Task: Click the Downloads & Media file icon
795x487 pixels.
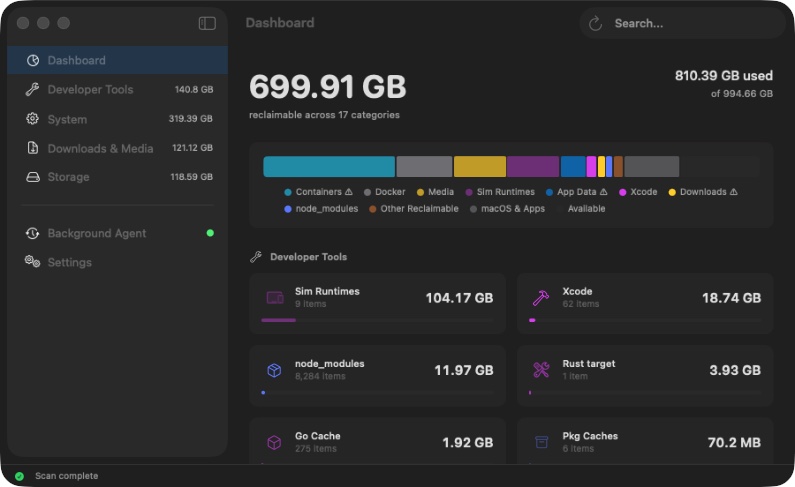Action: pos(32,148)
